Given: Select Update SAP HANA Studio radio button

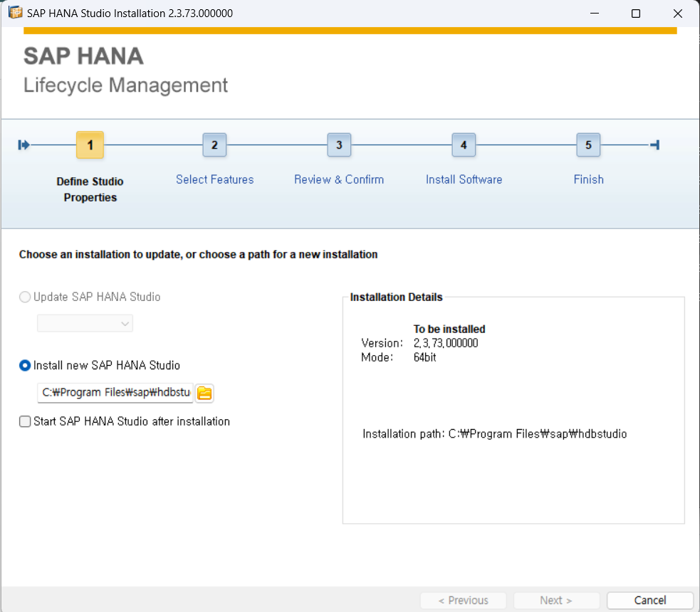Looking at the screenshot, I should click(x=25, y=297).
